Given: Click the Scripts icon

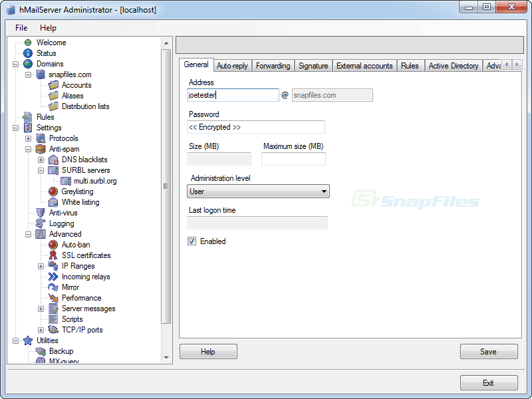Looking at the screenshot, I should tap(53, 319).
